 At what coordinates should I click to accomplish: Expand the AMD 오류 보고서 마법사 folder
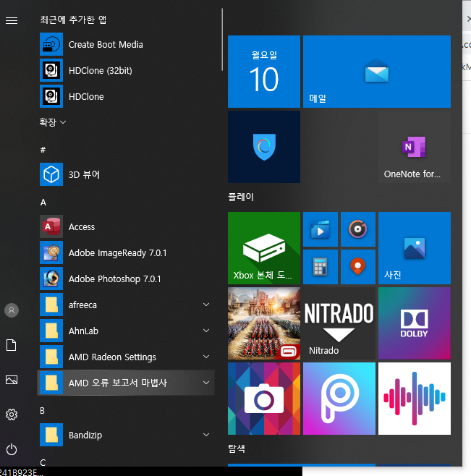[x=206, y=383]
